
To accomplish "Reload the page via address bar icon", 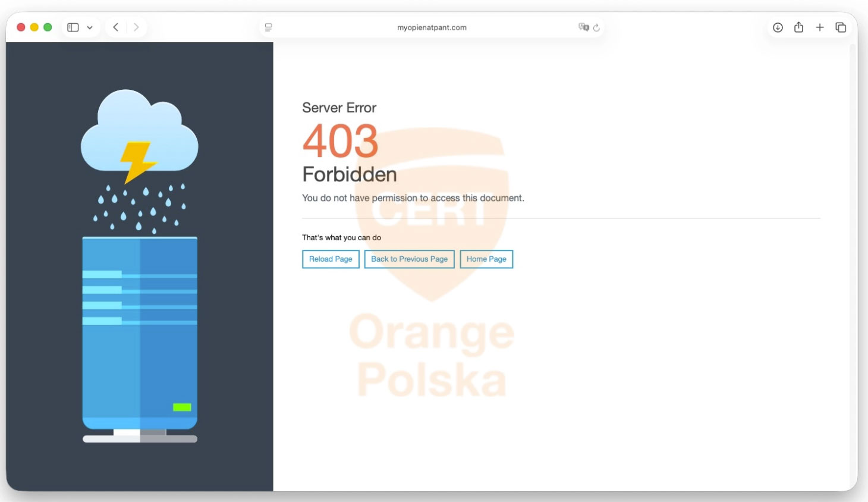I will (596, 27).
